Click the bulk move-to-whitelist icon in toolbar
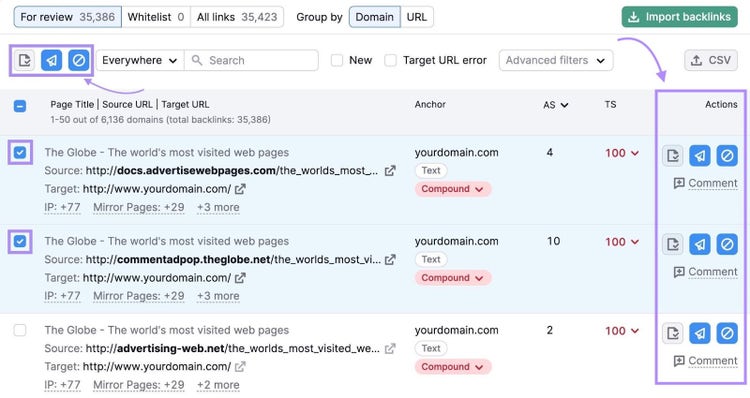This screenshot has width=750, height=398. pos(24,60)
